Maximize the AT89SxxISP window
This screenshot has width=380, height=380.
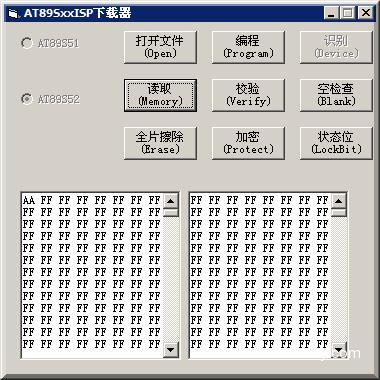[x=347, y=13]
